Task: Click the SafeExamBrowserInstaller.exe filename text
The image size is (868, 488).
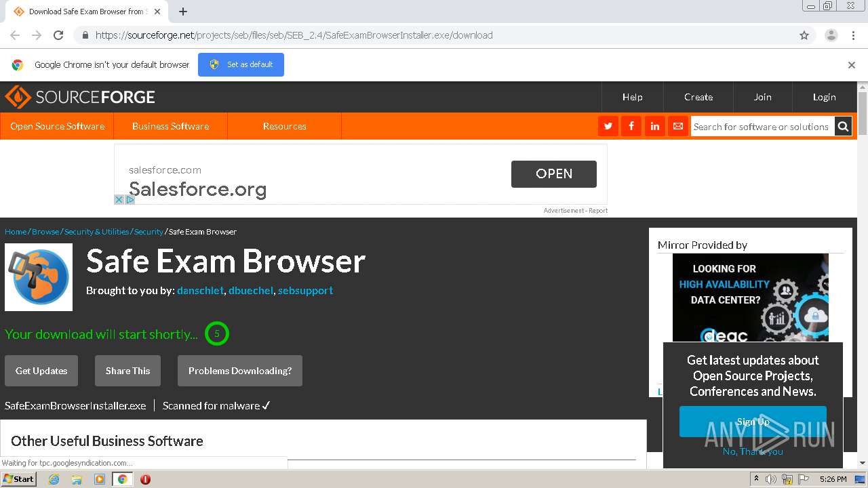Action: pos(75,405)
